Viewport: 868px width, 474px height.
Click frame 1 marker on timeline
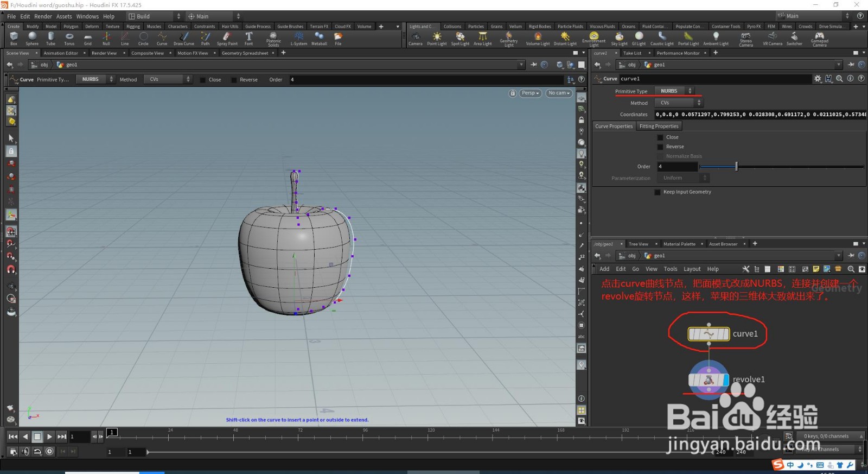pos(112,432)
